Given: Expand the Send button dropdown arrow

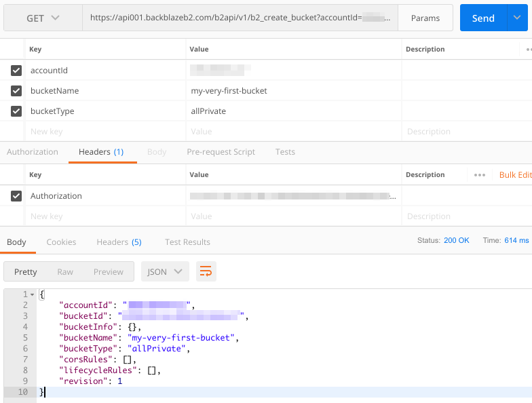Looking at the screenshot, I should click(517, 18).
